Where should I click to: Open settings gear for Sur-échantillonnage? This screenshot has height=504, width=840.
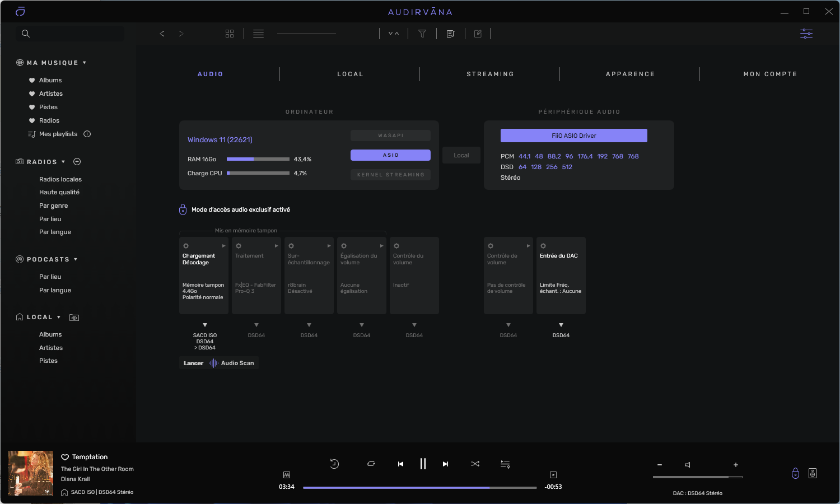291,246
